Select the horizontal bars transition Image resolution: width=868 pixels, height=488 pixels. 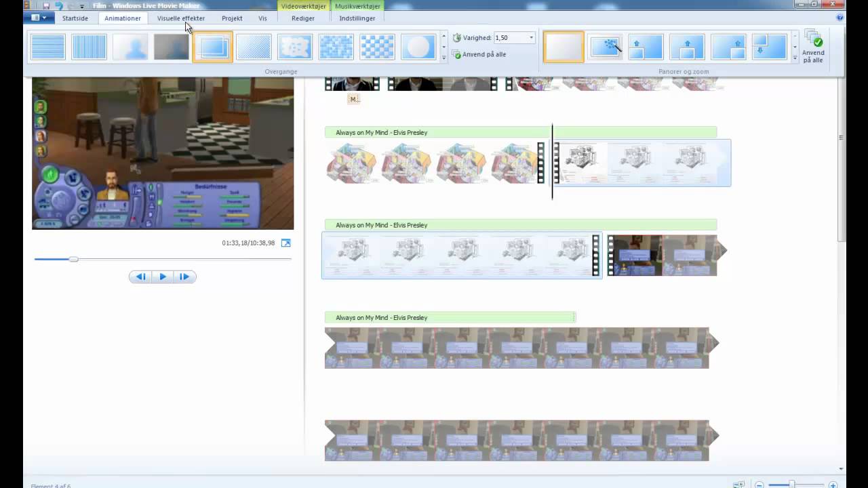(x=48, y=47)
